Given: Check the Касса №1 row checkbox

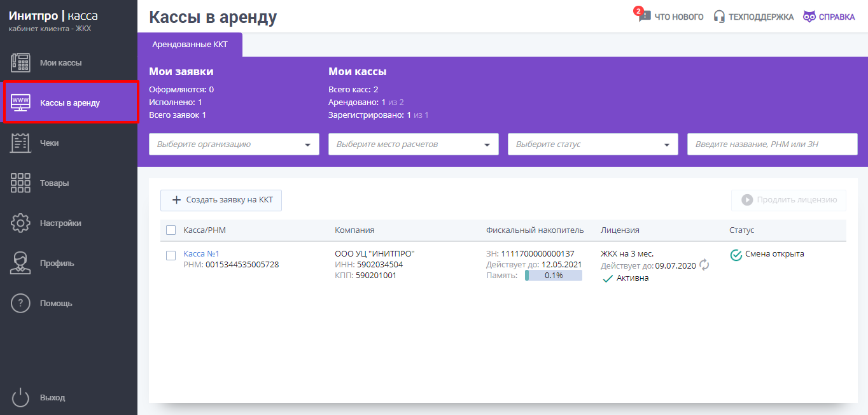Looking at the screenshot, I should (x=171, y=255).
